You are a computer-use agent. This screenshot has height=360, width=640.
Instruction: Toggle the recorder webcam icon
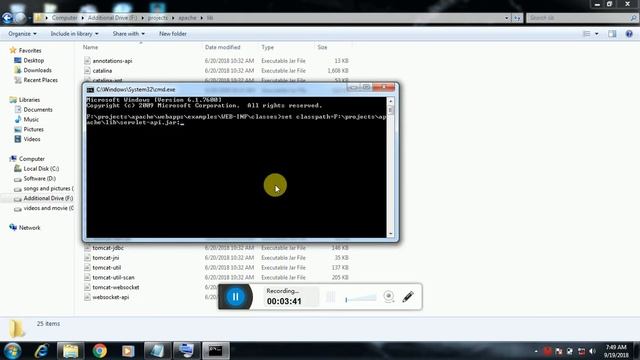click(x=389, y=297)
